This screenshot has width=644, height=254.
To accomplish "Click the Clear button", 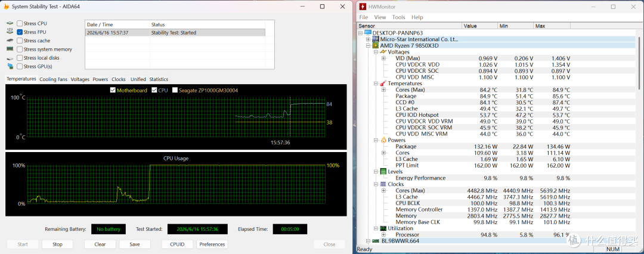I will (x=100, y=244).
